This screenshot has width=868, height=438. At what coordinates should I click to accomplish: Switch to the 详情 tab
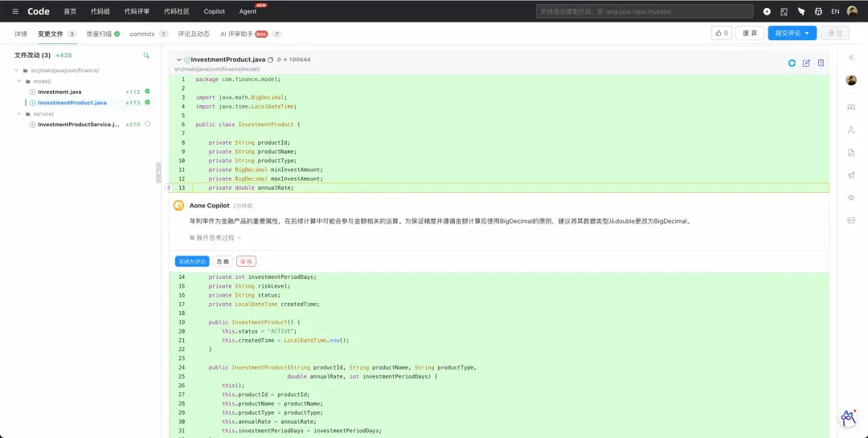pyautogui.click(x=21, y=34)
